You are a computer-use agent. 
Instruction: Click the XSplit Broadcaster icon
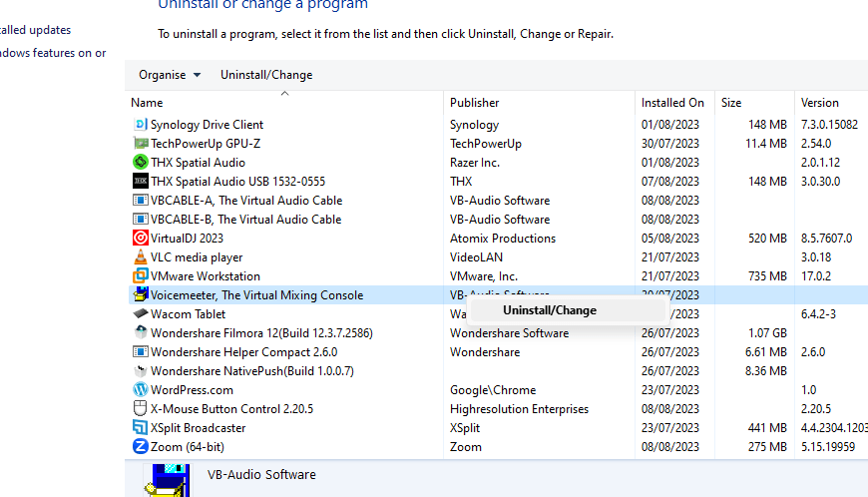point(141,427)
